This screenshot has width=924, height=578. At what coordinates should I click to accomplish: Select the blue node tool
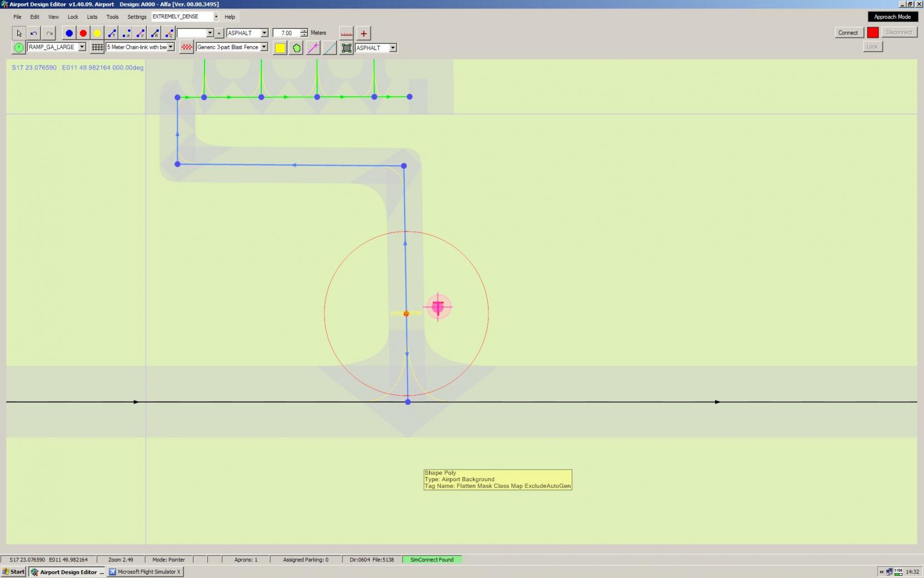69,33
